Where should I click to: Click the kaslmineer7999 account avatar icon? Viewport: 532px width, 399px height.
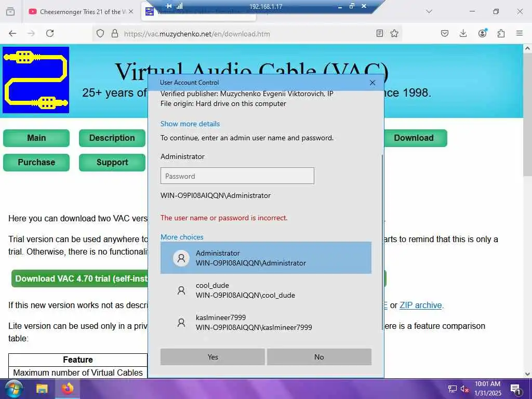[181, 322]
